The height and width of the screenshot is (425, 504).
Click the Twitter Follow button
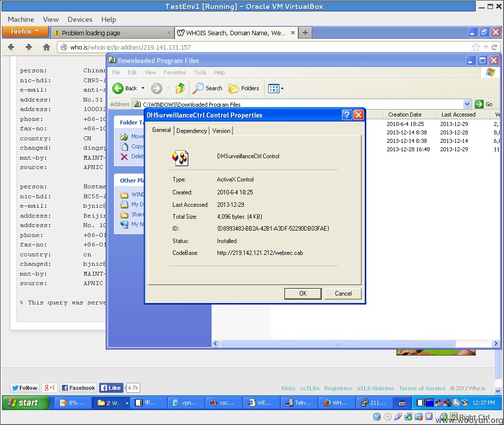(x=24, y=388)
